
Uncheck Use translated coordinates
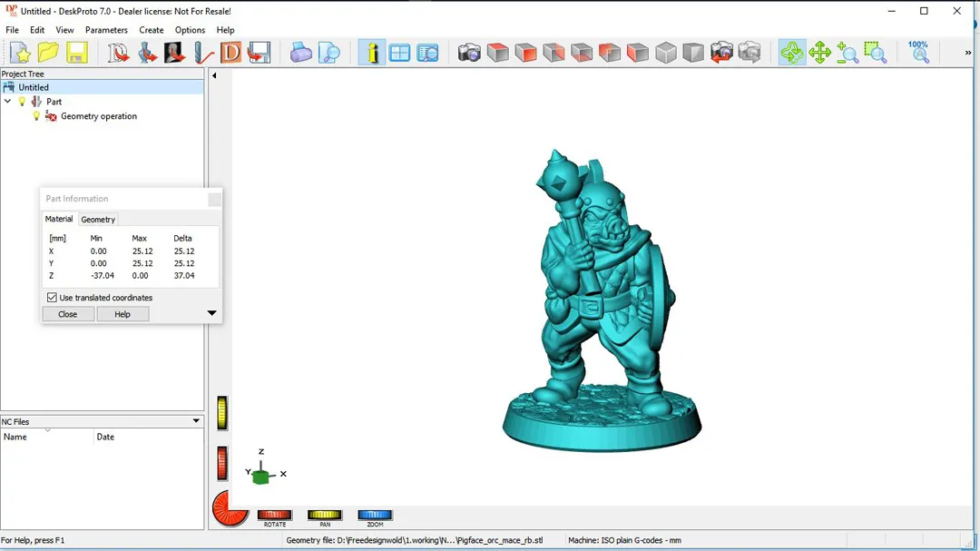coord(52,298)
